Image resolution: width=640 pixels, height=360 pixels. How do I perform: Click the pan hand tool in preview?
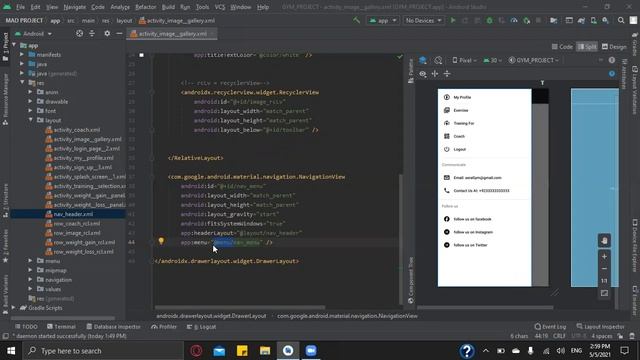pos(604,240)
